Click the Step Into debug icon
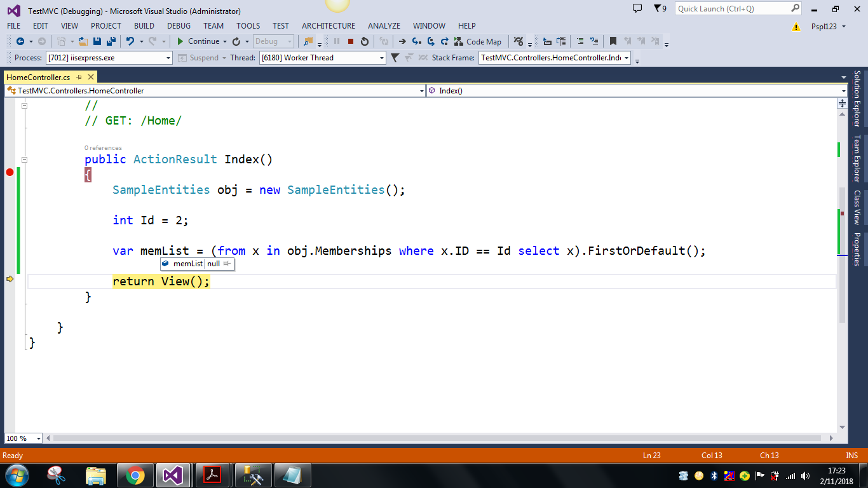 coord(416,41)
